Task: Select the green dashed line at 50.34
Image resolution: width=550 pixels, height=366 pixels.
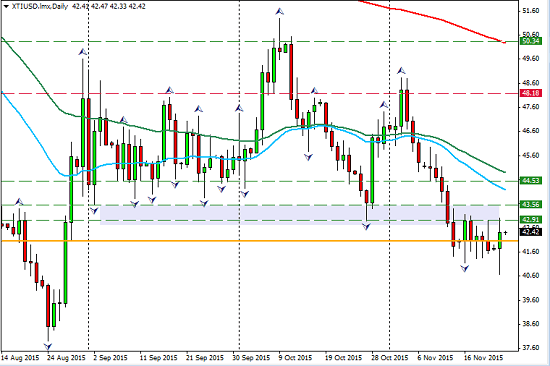Action: pyautogui.click(x=260, y=41)
